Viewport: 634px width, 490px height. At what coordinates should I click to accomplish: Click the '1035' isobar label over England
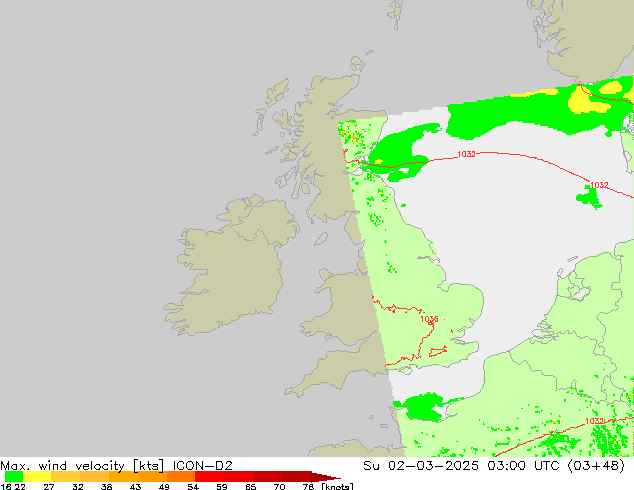tap(429, 319)
